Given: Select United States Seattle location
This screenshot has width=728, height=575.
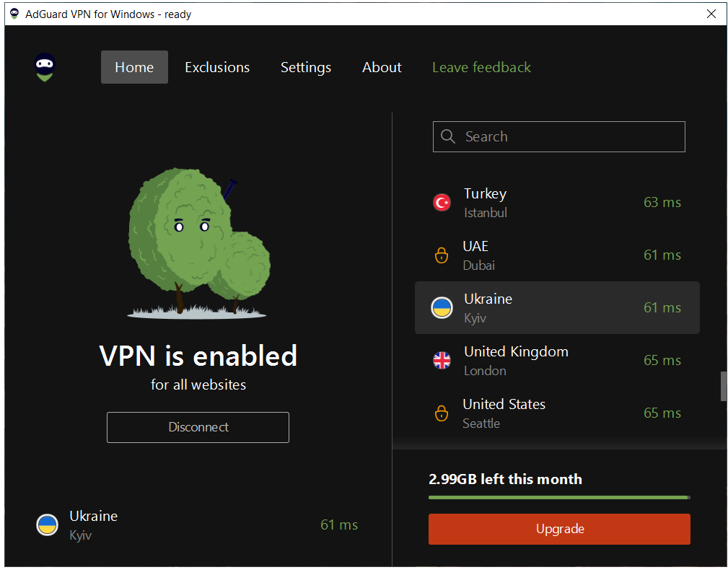Looking at the screenshot, I should (x=557, y=413).
